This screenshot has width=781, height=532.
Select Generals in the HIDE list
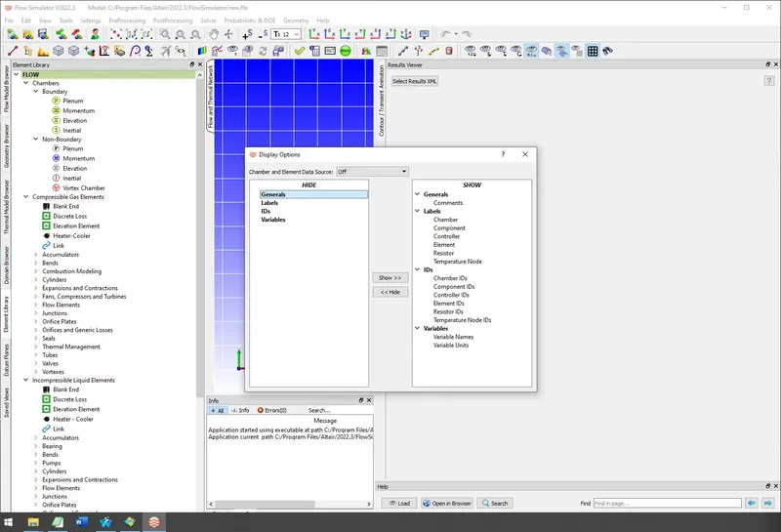pyautogui.click(x=273, y=194)
